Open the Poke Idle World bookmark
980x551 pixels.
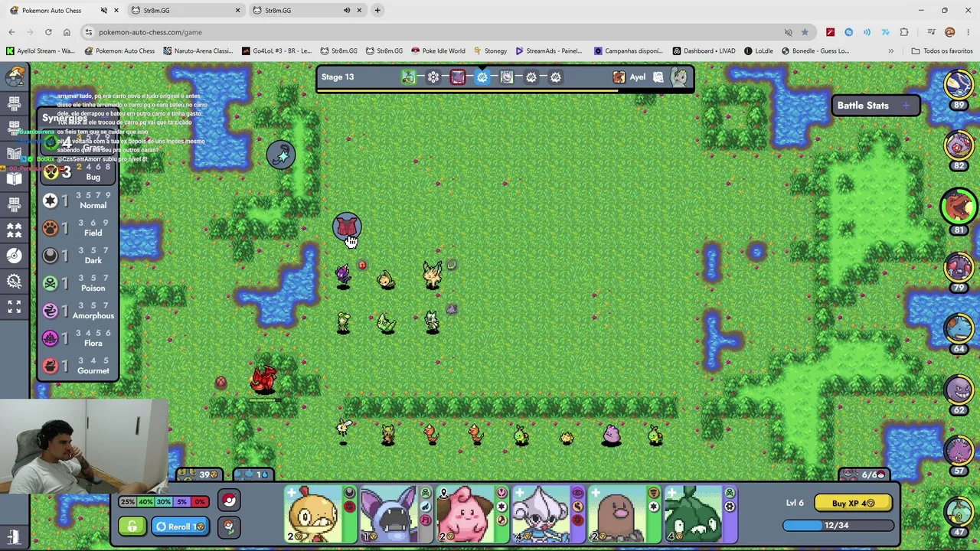437,51
